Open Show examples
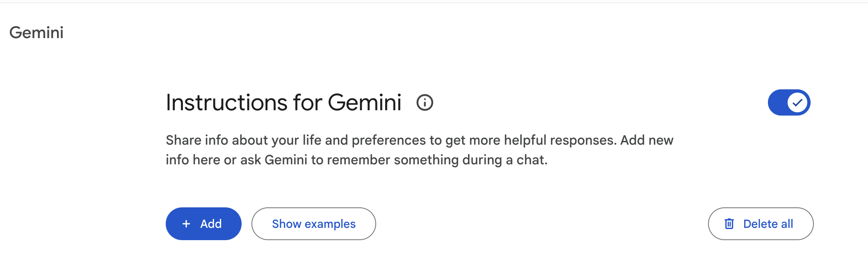Image resolution: width=868 pixels, height=259 pixels. click(313, 224)
